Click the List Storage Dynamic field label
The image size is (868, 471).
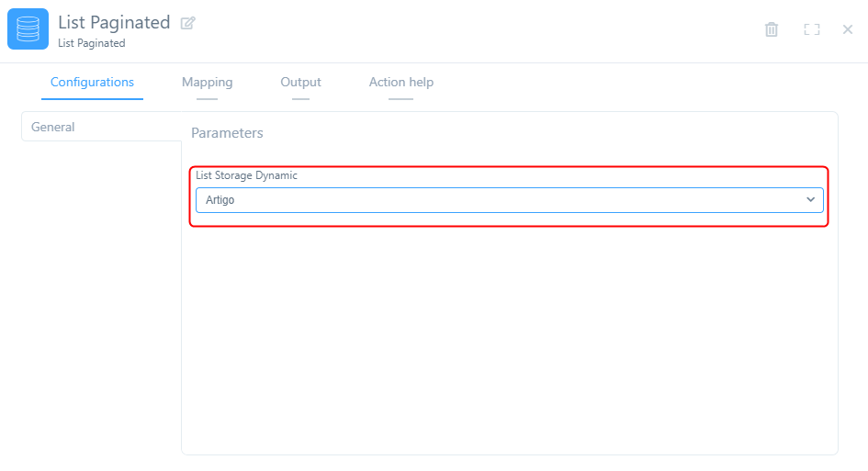pos(246,175)
